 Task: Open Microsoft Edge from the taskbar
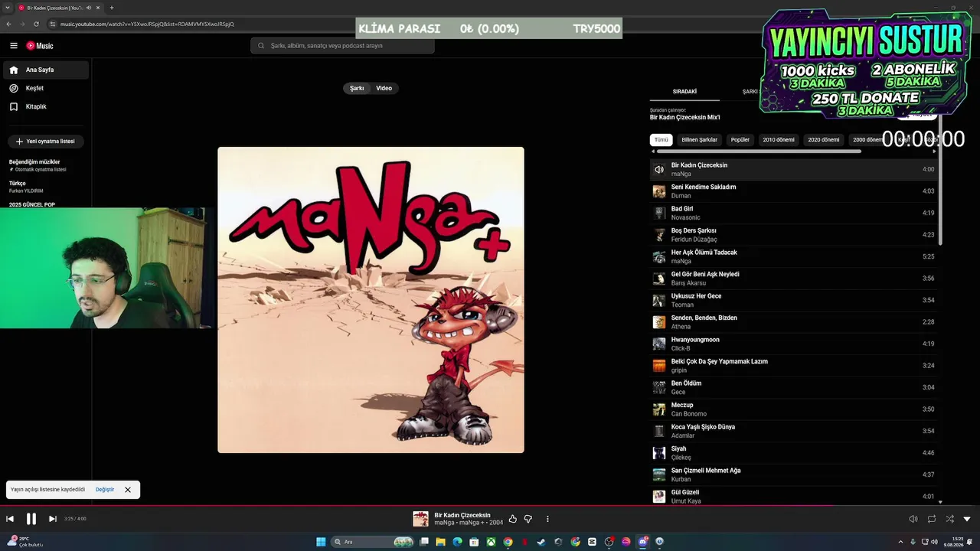pyautogui.click(x=457, y=542)
